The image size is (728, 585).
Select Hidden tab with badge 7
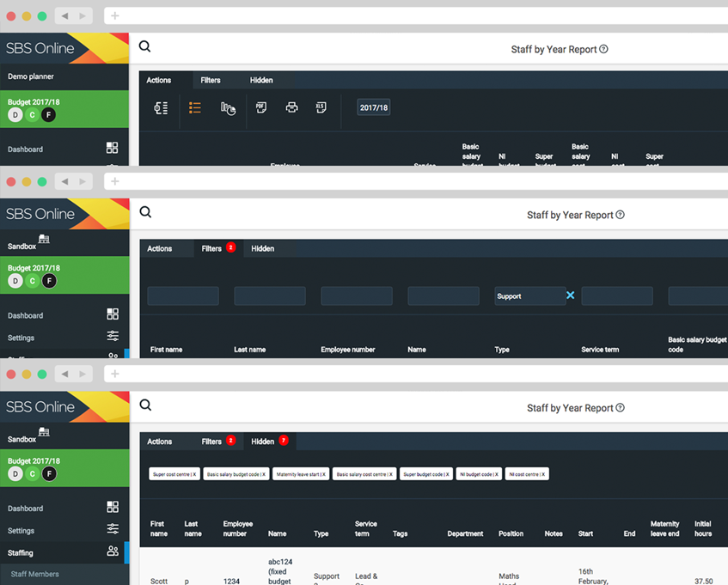pos(270,442)
